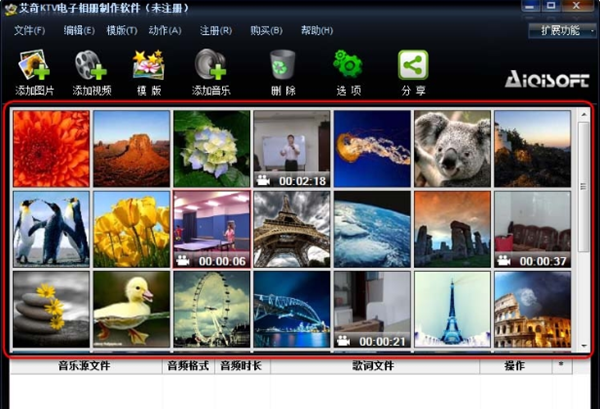
Task: Select the stacked stones with flowers thumbnail
Action: (51, 310)
